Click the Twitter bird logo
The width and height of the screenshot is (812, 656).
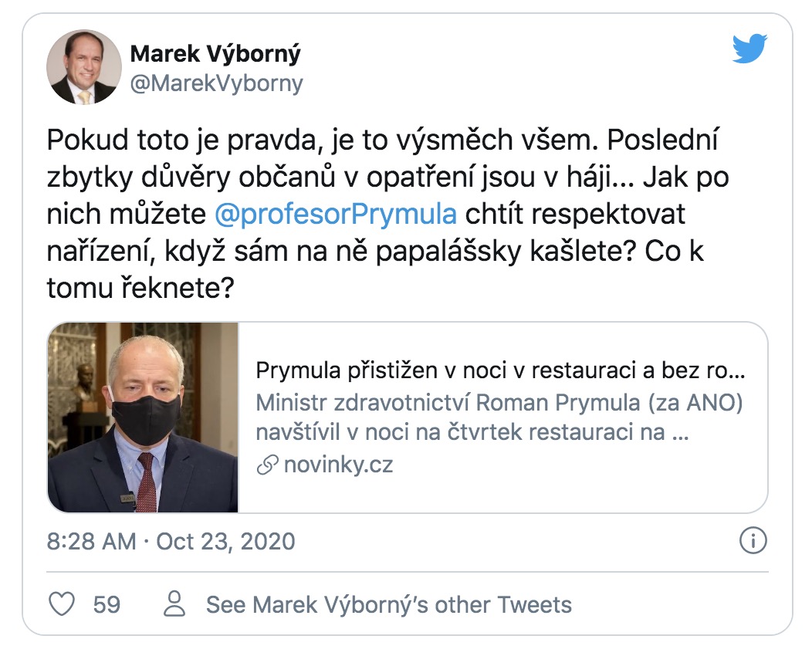pyautogui.click(x=749, y=49)
